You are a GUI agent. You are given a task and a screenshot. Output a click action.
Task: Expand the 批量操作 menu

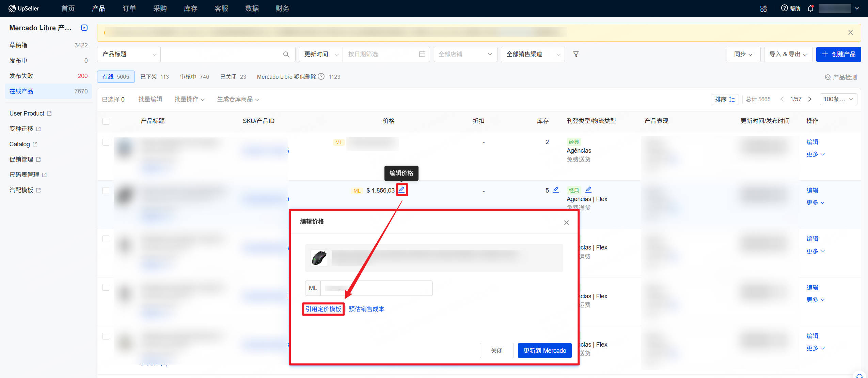(189, 99)
